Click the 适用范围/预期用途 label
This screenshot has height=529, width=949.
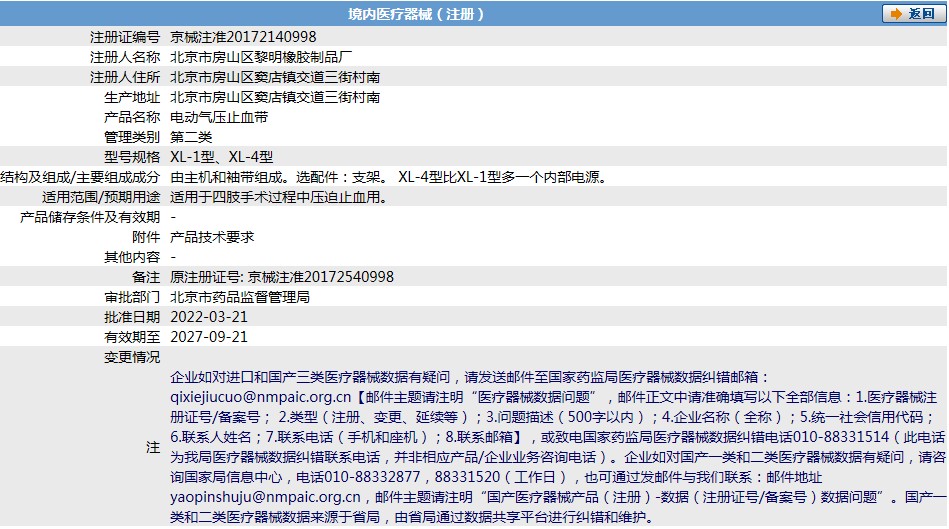coord(100,197)
